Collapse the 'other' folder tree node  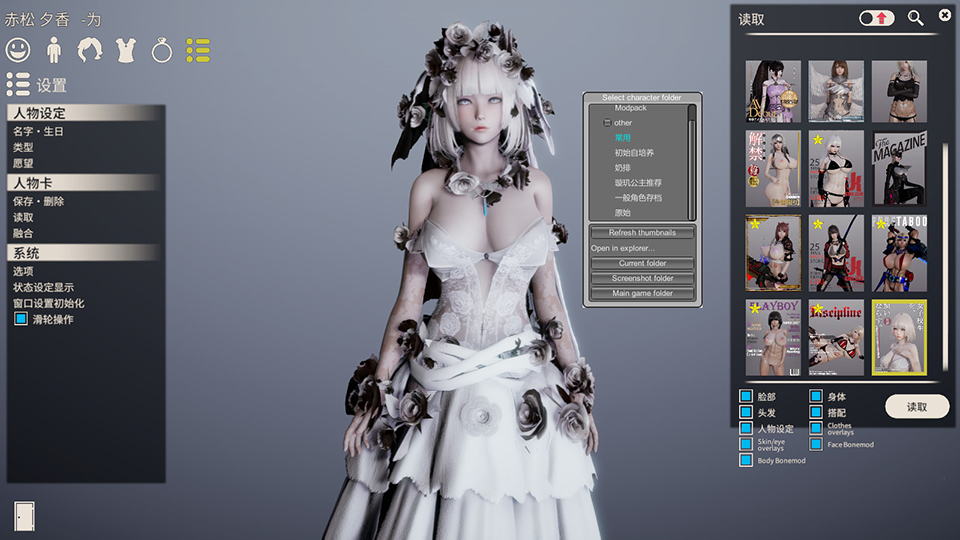pos(606,123)
